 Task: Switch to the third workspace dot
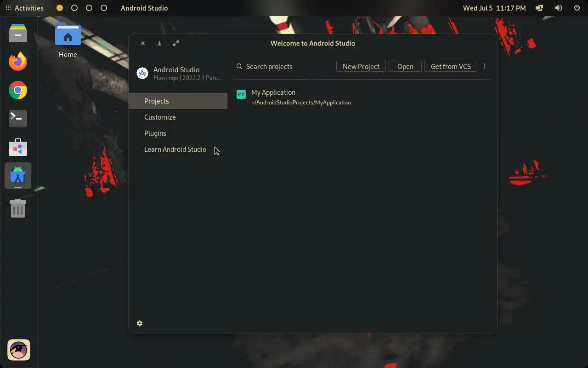pyautogui.click(x=89, y=8)
